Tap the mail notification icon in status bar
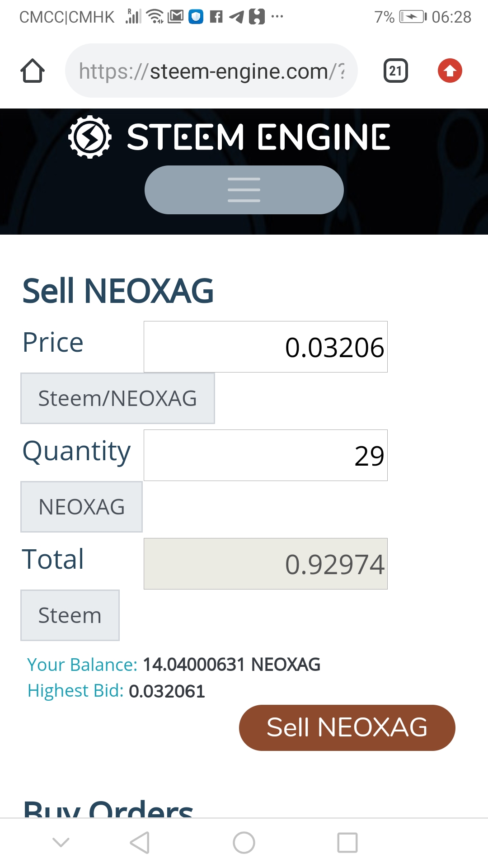This screenshot has height=868, width=488. (x=175, y=17)
